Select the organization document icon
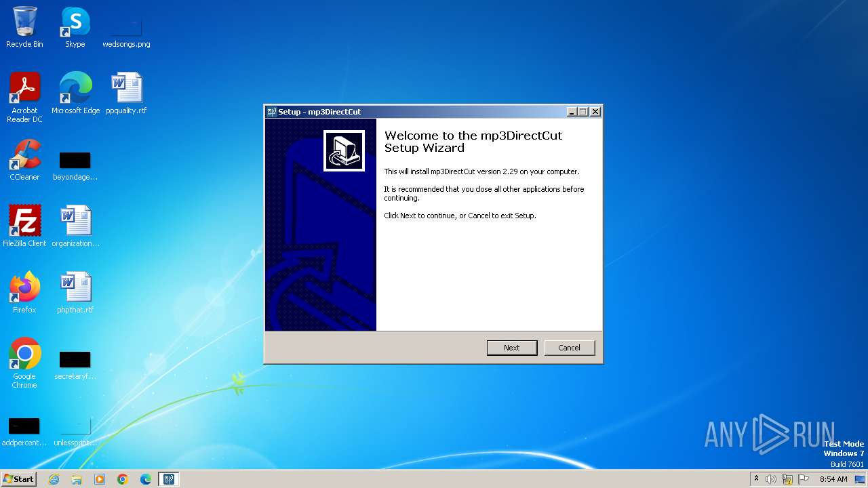 pyautogui.click(x=75, y=226)
